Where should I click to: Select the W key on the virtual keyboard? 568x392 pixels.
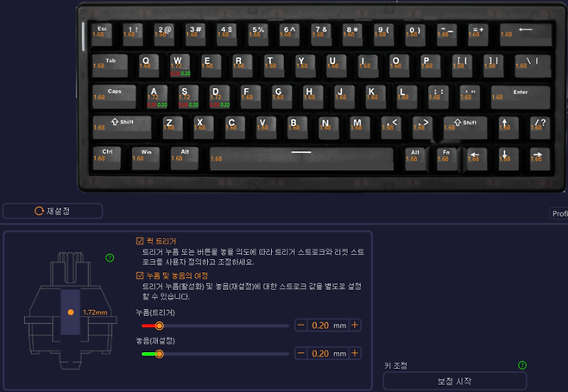point(180,66)
